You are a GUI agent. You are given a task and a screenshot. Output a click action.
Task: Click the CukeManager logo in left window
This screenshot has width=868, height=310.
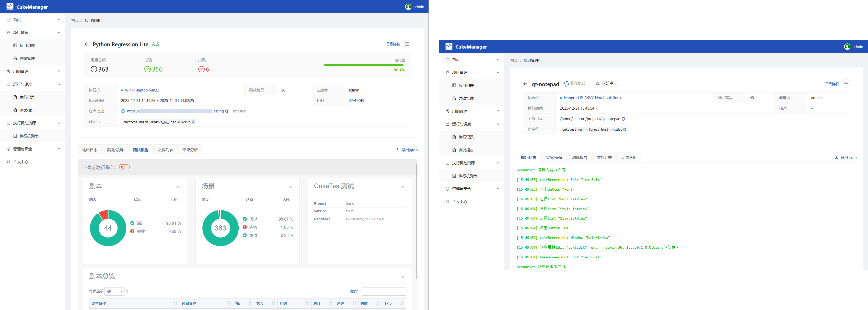click(x=10, y=7)
